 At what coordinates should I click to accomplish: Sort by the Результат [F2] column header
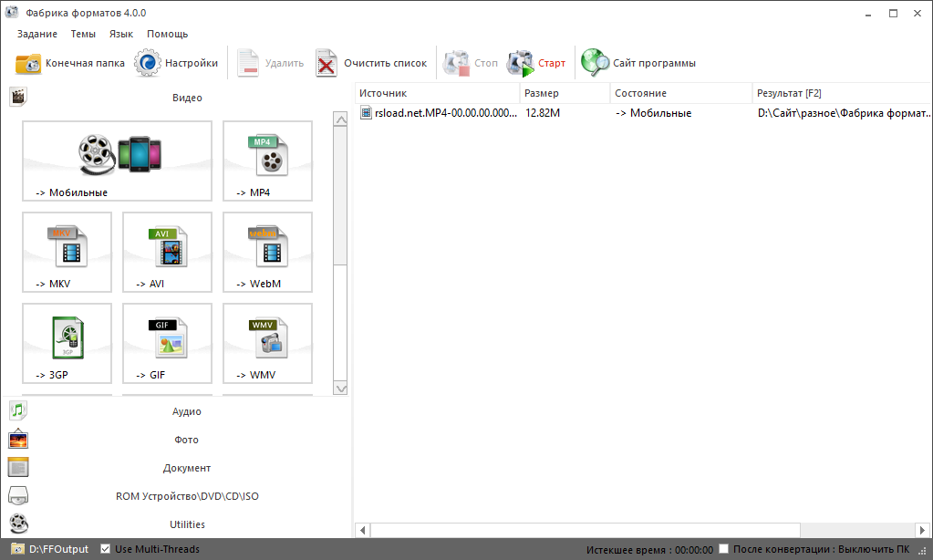tap(843, 93)
